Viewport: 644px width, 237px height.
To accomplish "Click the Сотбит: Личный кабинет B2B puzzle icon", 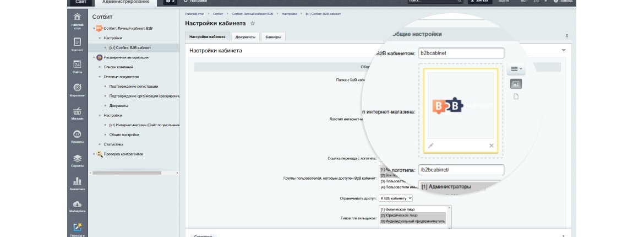I will 99,29.
